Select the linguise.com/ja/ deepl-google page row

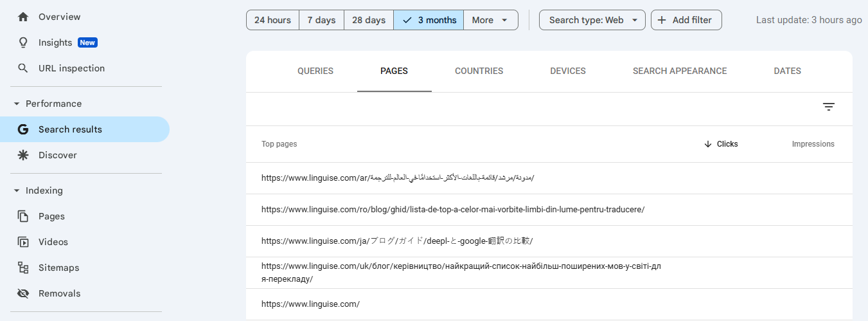coord(549,241)
